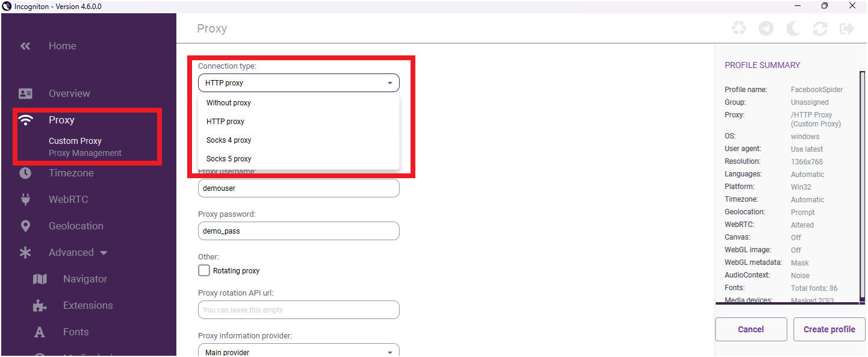Screen dimensions: 868x357
Task: Click the Altered WebRTC value
Action: tap(802, 225)
